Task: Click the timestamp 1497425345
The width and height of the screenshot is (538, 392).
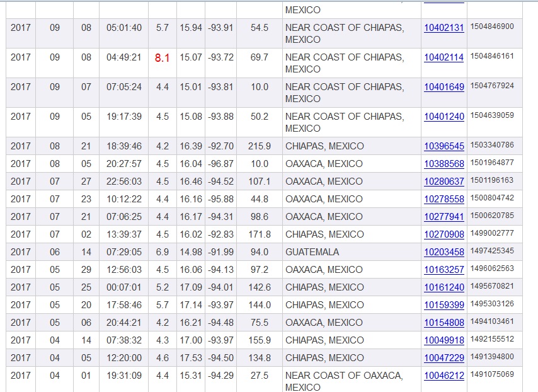Action: (x=492, y=251)
